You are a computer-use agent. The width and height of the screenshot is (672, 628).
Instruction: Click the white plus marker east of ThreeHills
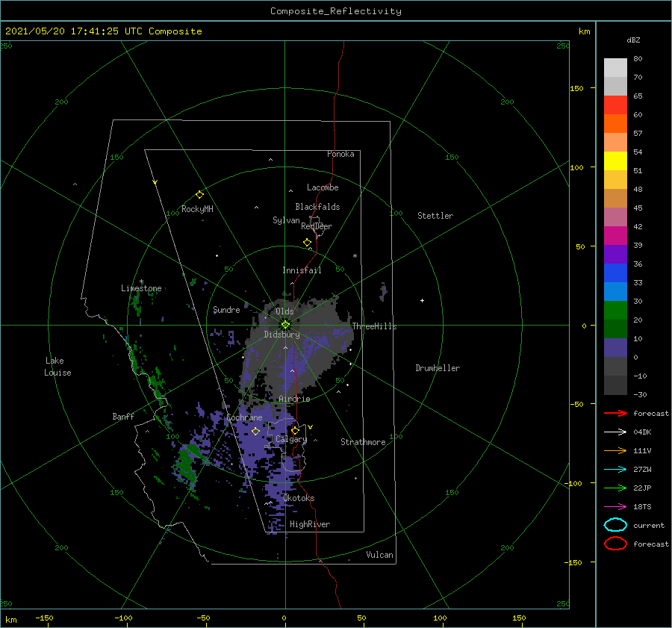click(x=422, y=300)
